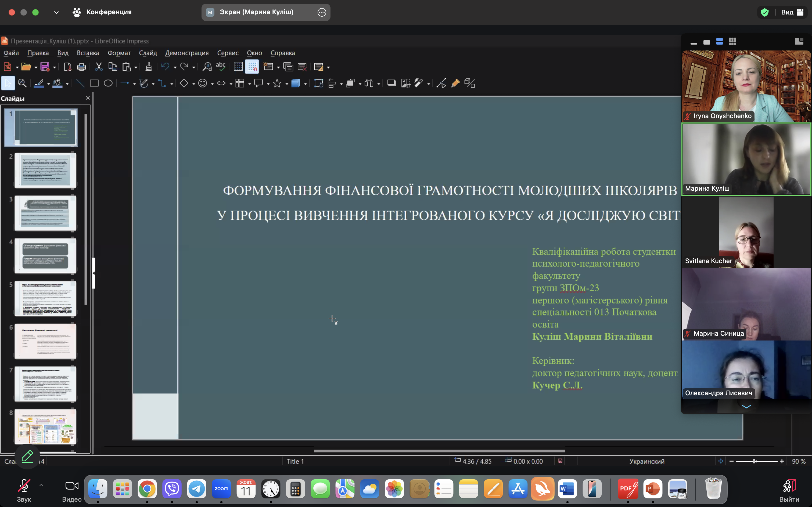Select the Ellipse drawing tool
Screen dimensions: 812x507
coord(108,83)
